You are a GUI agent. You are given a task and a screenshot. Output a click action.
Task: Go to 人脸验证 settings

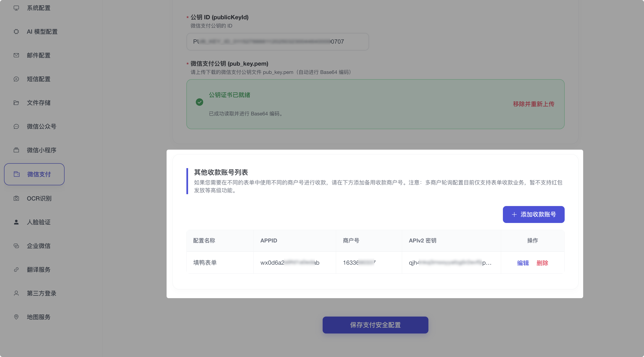pos(34,222)
